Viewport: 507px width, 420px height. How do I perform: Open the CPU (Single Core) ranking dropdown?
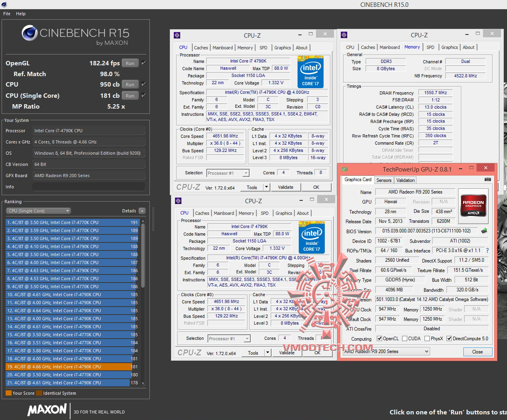point(38,211)
